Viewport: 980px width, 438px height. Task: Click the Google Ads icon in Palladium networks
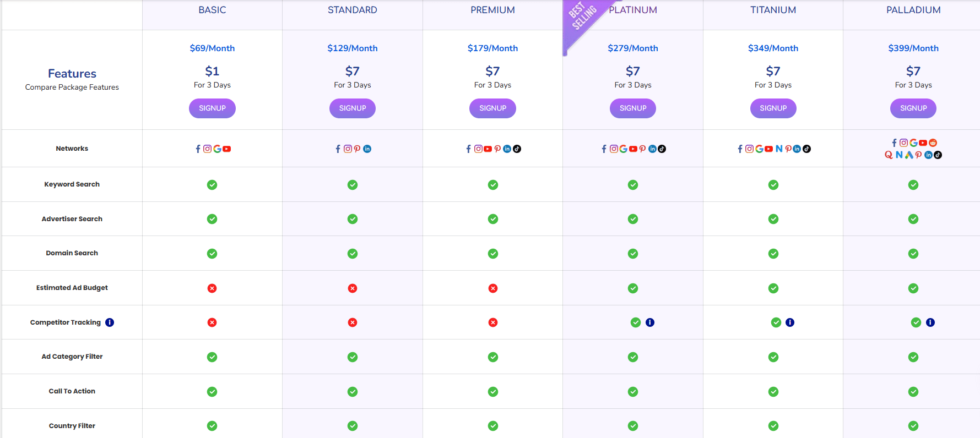point(909,155)
